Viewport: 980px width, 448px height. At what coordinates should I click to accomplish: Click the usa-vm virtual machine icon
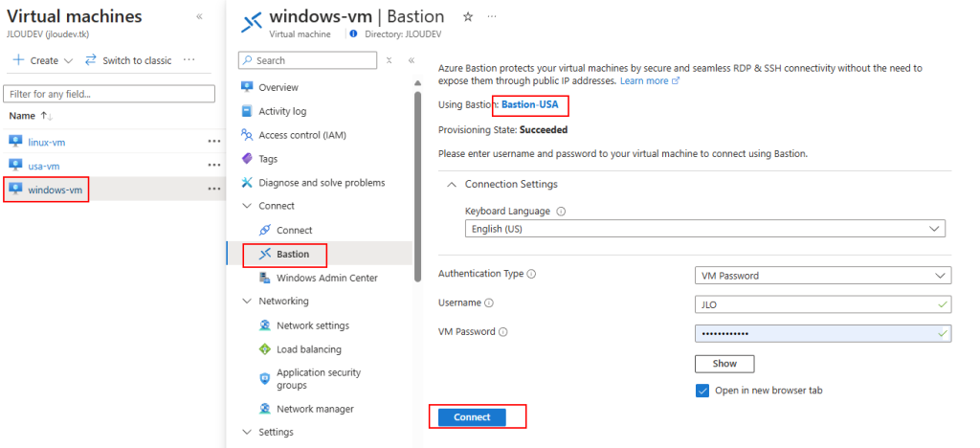[x=15, y=165]
